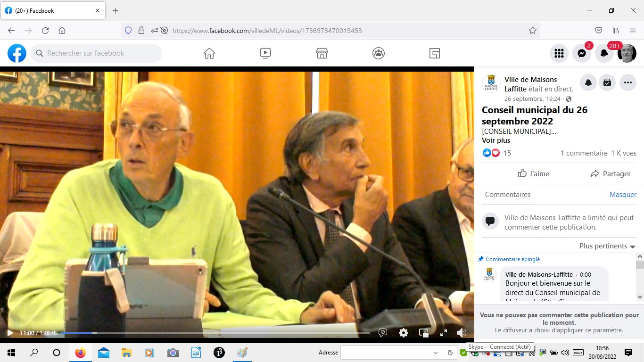The width and height of the screenshot is (644, 362).
Task: Open the post's three-dots options menu
Action: pyautogui.click(x=627, y=82)
